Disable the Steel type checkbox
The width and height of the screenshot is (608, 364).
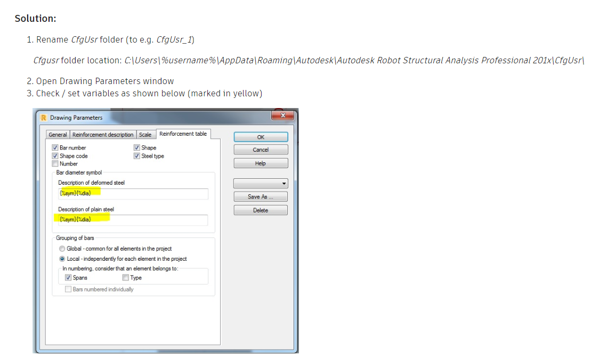(x=137, y=156)
